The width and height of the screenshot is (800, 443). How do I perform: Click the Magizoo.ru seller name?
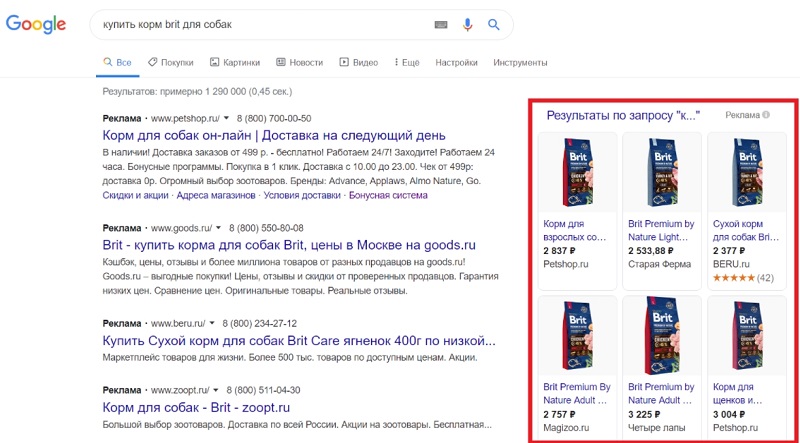coord(566,428)
